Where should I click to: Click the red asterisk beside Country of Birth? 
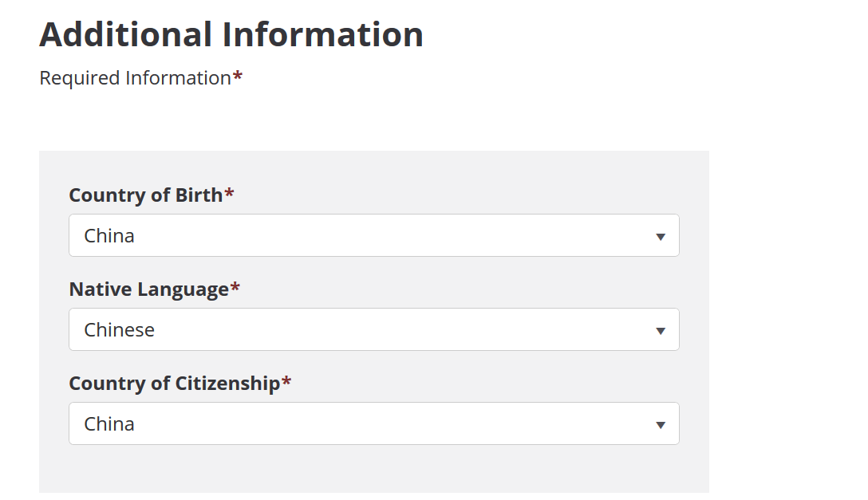click(x=229, y=192)
